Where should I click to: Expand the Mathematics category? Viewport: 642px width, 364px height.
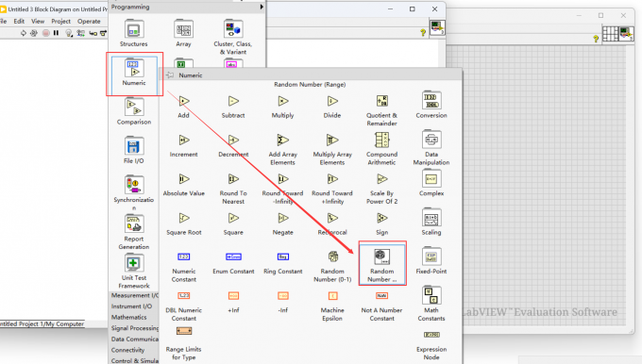[129, 317]
